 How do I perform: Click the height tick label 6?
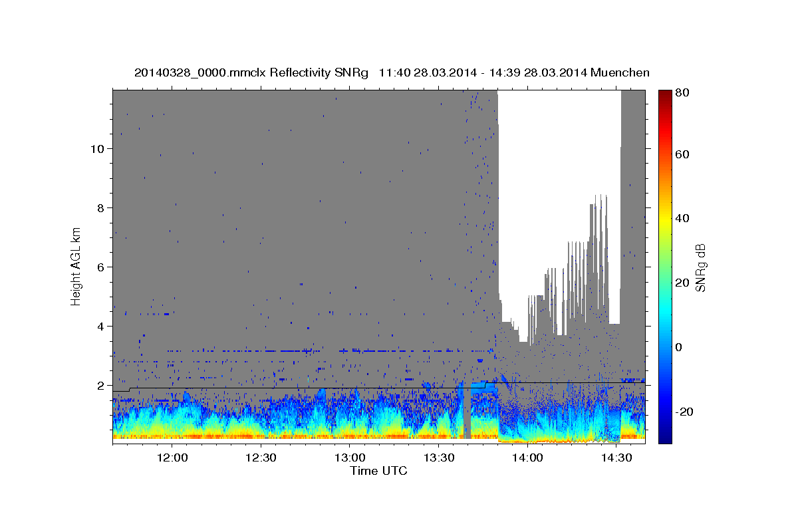[100, 267]
